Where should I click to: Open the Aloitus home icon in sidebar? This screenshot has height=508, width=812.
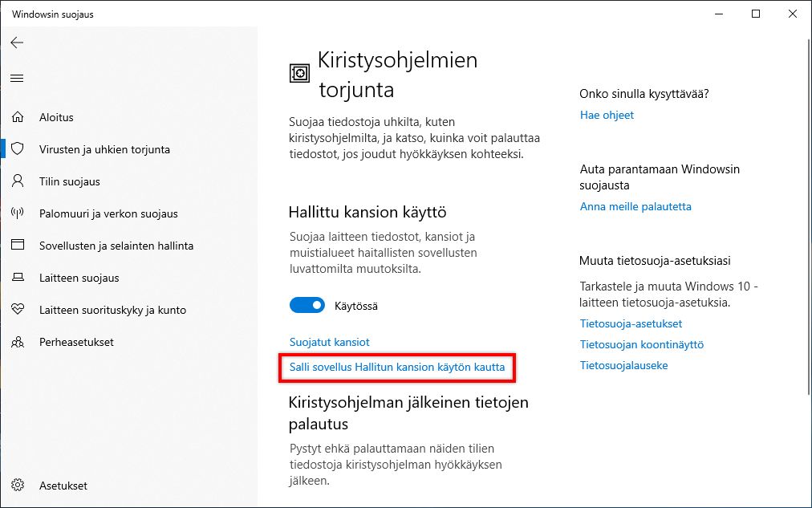(18, 117)
